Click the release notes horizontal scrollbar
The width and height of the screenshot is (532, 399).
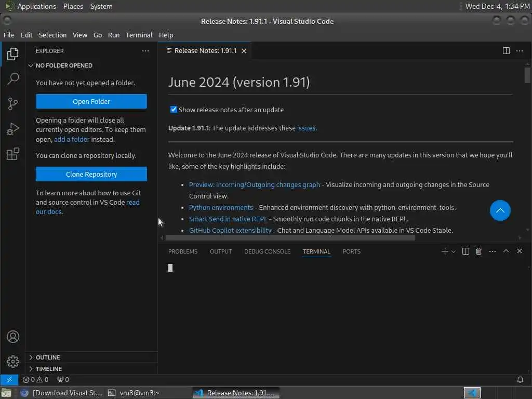click(290, 238)
